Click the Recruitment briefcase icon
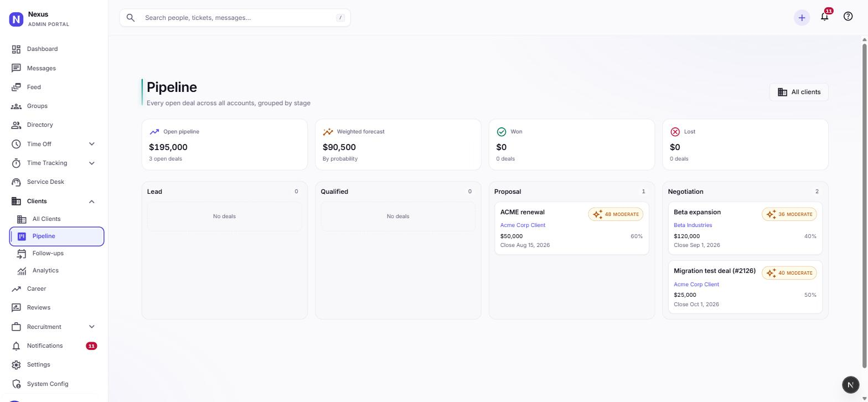Screen dimensions: 868x402 click(16, 327)
